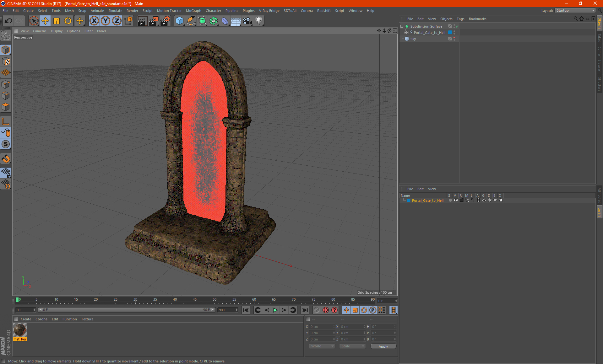Go to end of animation

(305, 310)
